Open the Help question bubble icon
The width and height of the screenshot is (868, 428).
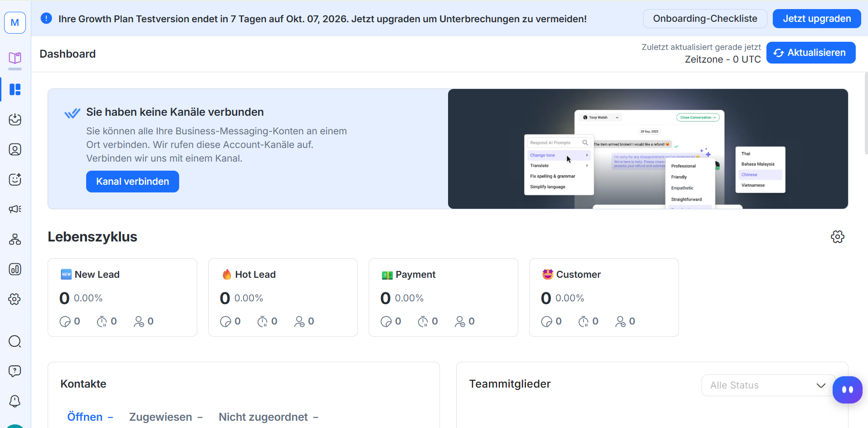[x=15, y=371]
